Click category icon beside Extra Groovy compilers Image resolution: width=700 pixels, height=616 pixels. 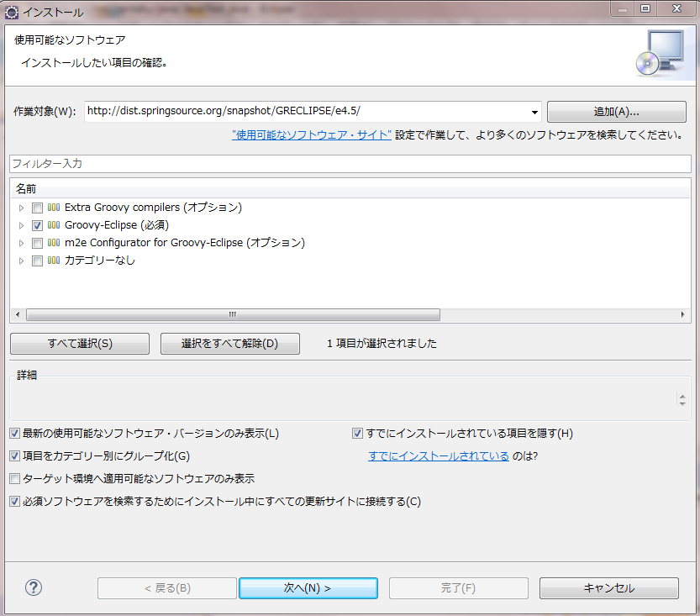tap(54, 208)
